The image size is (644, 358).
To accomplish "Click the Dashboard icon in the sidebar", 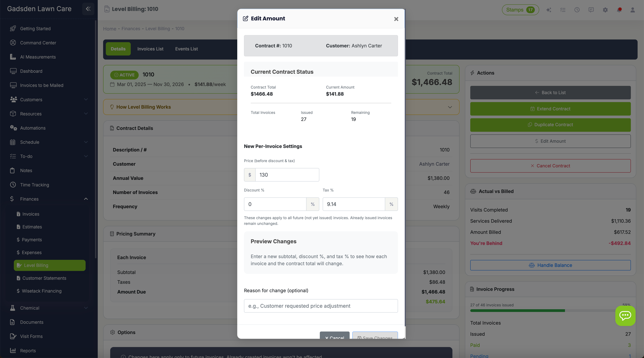I will pyautogui.click(x=13, y=71).
